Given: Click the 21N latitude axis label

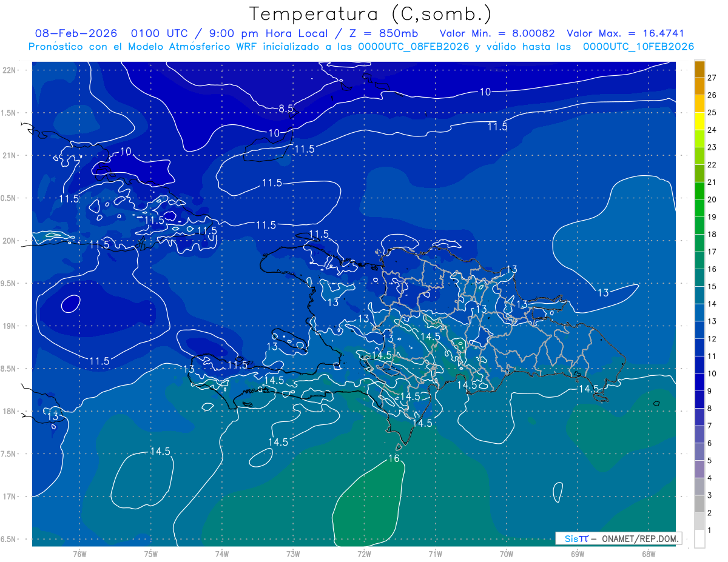Looking at the screenshot, I should click(x=8, y=155).
